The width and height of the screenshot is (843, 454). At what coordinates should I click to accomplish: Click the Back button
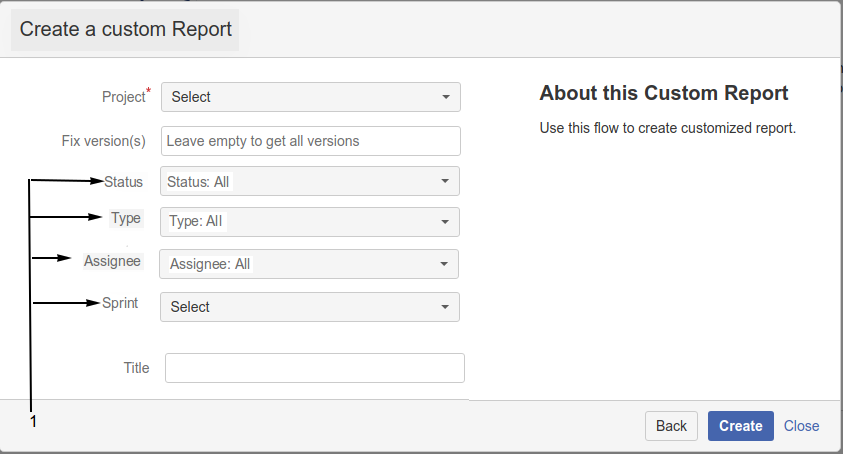pyautogui.click(x=671, y=426)
